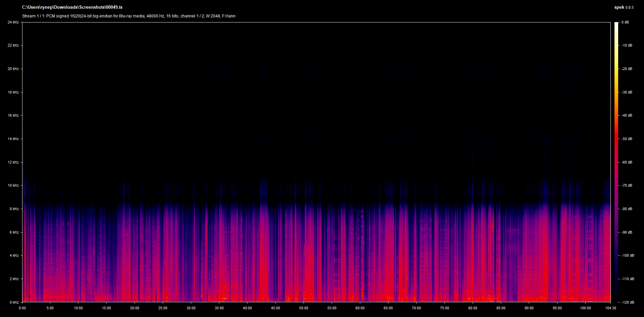644x317 pixels.
Task: Click the 8 kHz frequency axis label
Action: 14,209
